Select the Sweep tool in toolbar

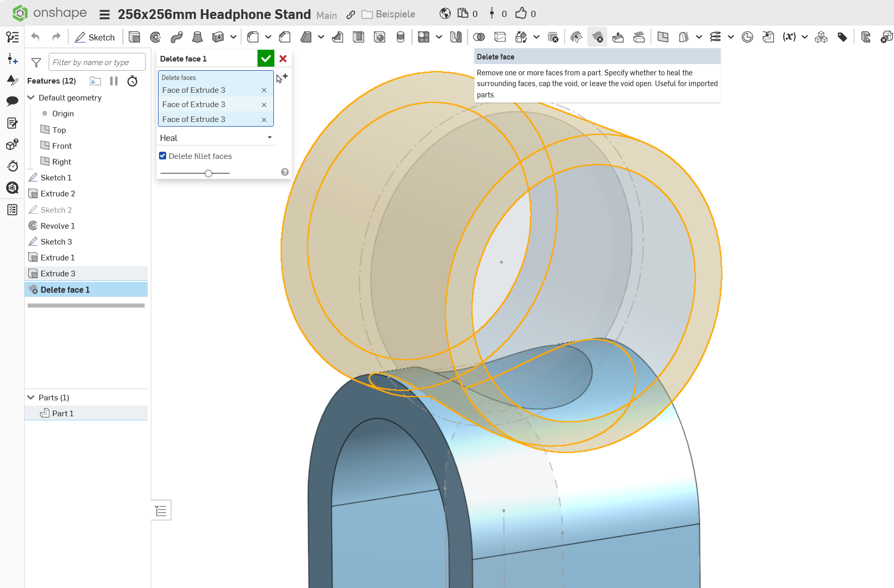point(176,37)
